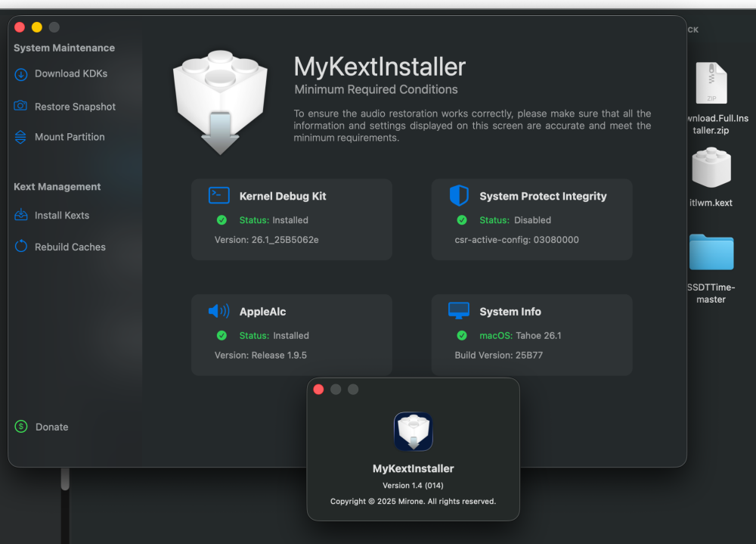Click the Restore Snapshot camera icon
The image size is (756, 544).
(20, 106)
